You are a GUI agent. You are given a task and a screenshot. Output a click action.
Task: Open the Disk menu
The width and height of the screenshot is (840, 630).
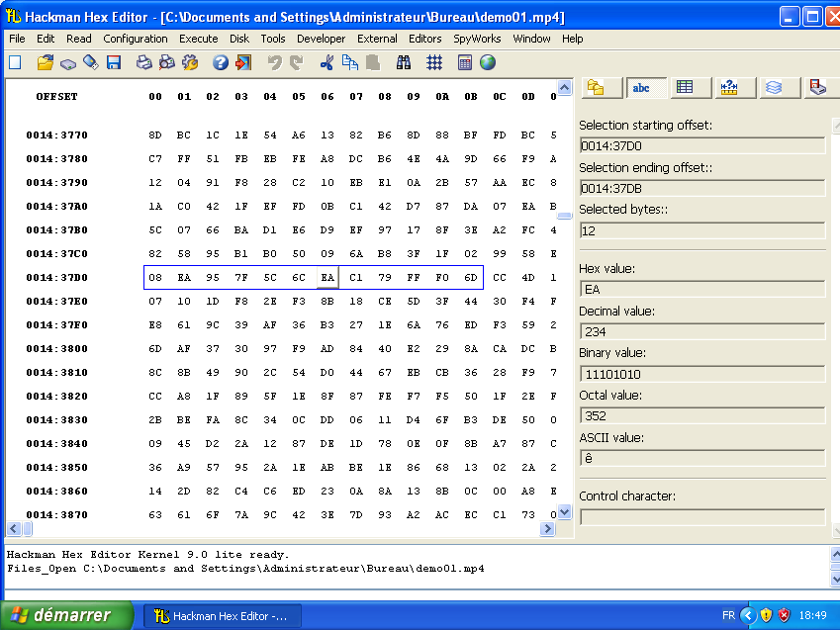point(238,39)
